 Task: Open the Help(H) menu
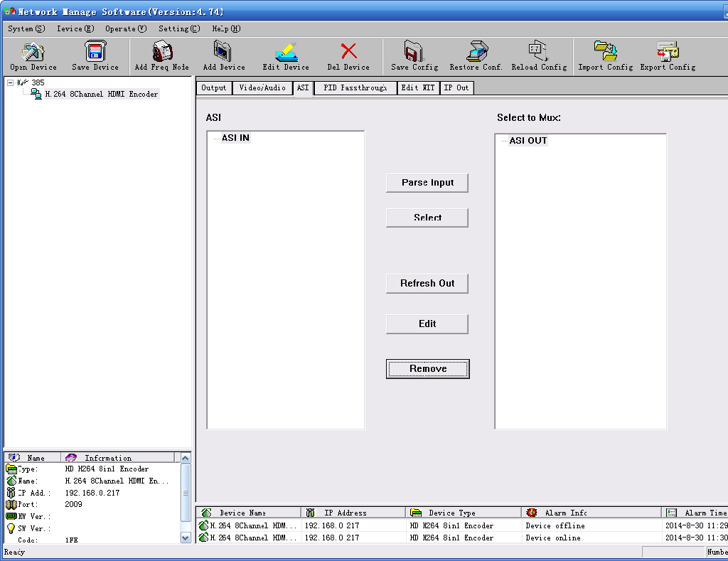226,28
